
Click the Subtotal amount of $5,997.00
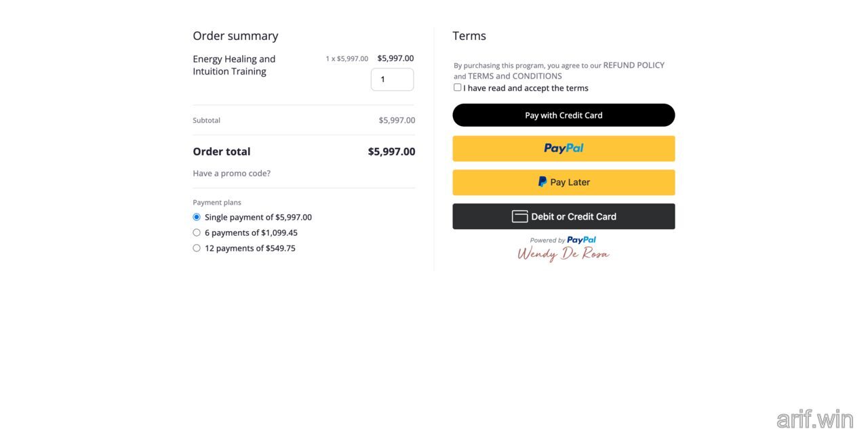click(397, 120)
